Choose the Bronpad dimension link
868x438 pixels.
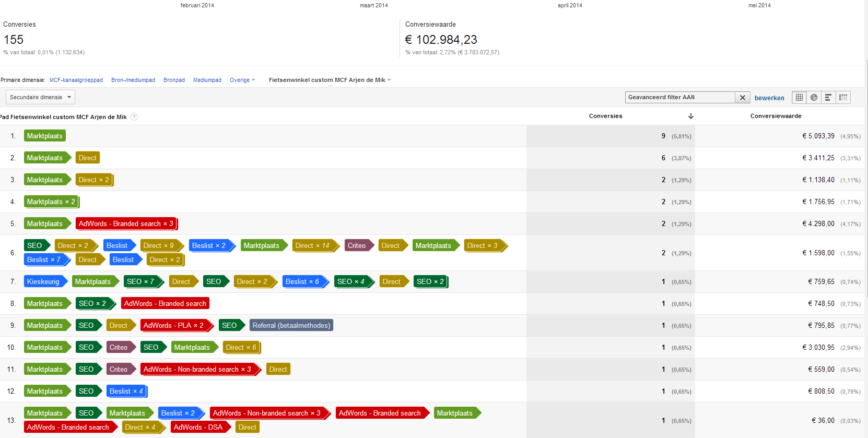pos(174,80)
